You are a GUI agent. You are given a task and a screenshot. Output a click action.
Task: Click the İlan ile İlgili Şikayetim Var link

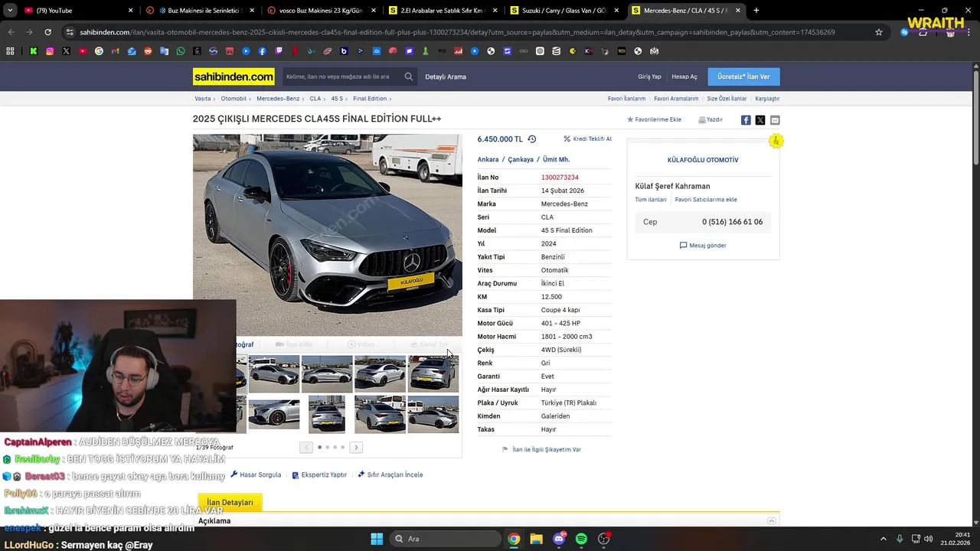tap(541, 450)
